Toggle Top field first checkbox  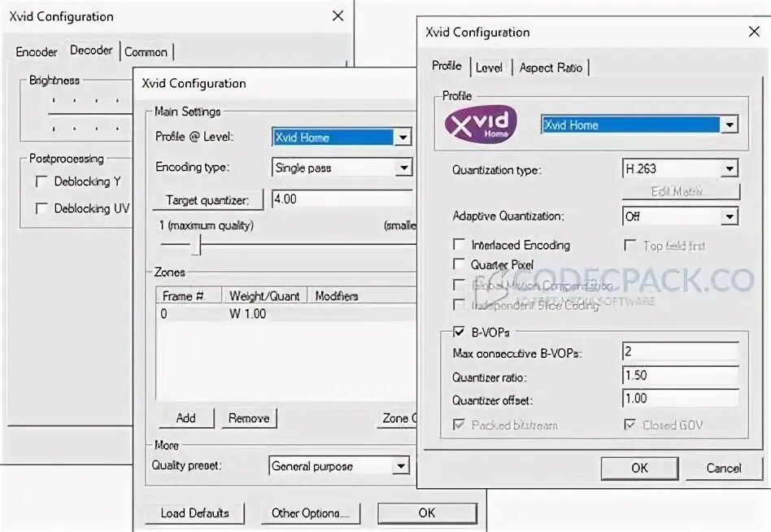click(x=629, y=244)
